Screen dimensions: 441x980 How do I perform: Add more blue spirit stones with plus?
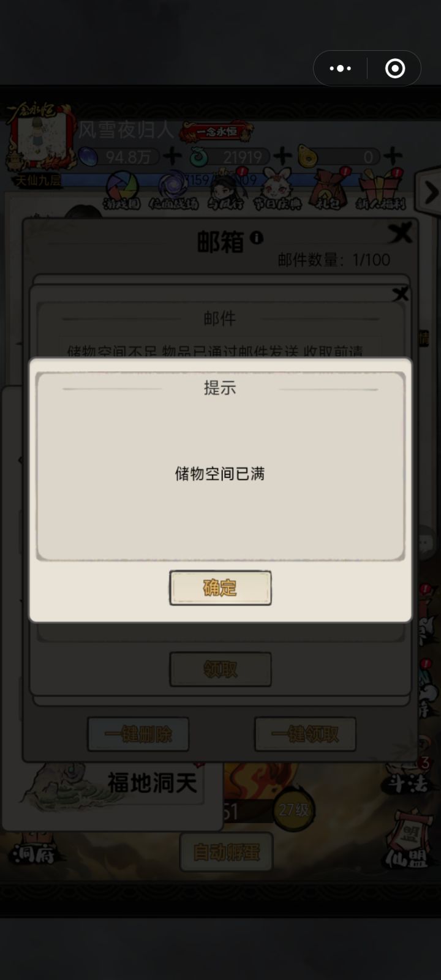pyautogui.click(x=171, y=157)
